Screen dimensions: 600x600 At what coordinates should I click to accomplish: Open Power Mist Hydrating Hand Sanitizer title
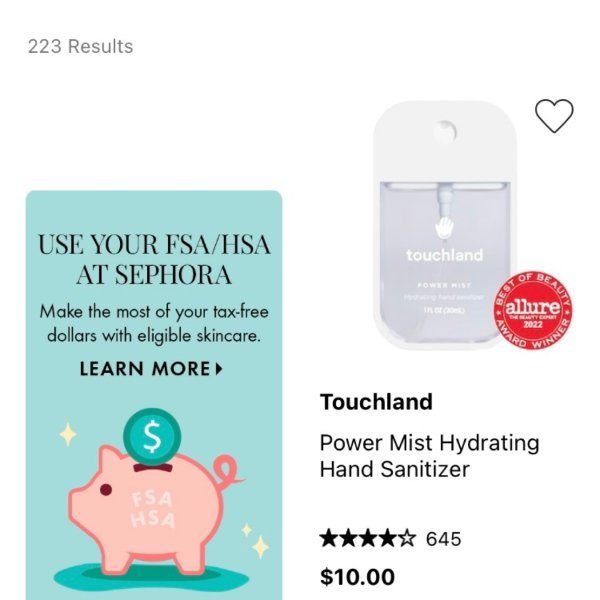point(429,456)
